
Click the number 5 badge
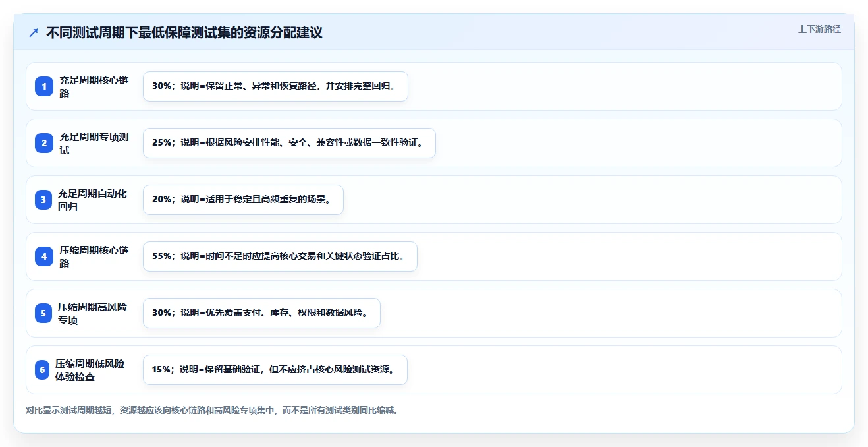(x=43, y=313)
